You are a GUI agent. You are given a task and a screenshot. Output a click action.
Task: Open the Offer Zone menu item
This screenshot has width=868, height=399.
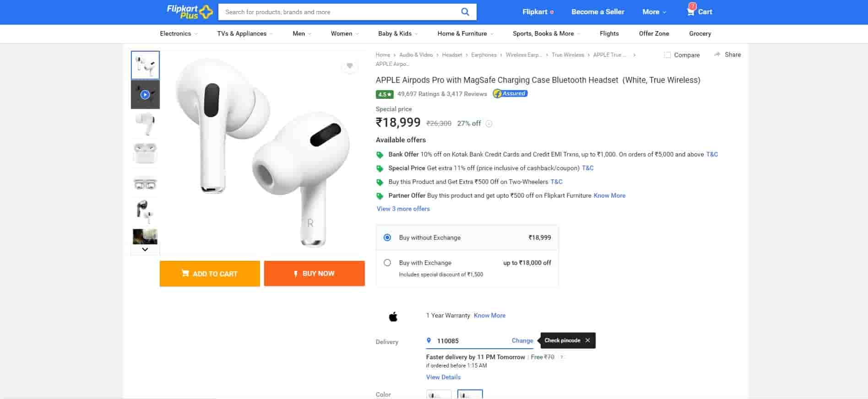tap(654, 33)
